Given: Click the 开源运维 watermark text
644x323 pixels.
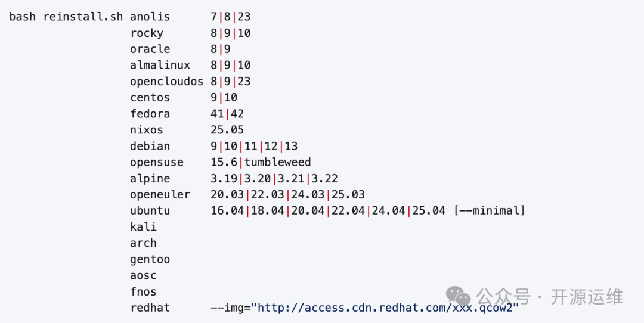Looking at the screenshot, I should click(x=587, y=296).
